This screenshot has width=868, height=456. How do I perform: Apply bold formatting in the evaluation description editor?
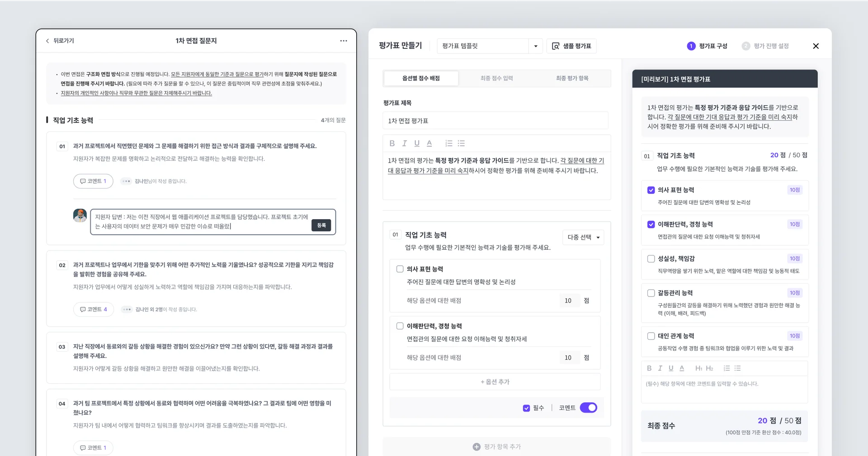pyautogui.click(x=392, y=143)
